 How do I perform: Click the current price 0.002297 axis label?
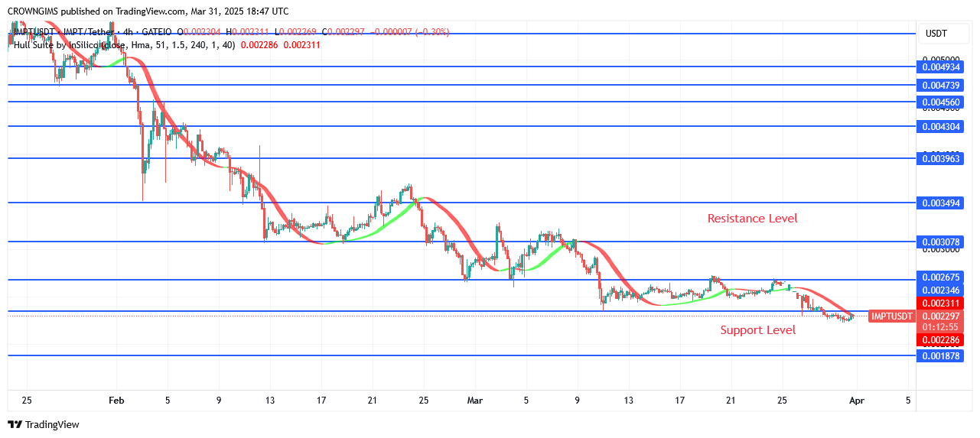point(941,316)
